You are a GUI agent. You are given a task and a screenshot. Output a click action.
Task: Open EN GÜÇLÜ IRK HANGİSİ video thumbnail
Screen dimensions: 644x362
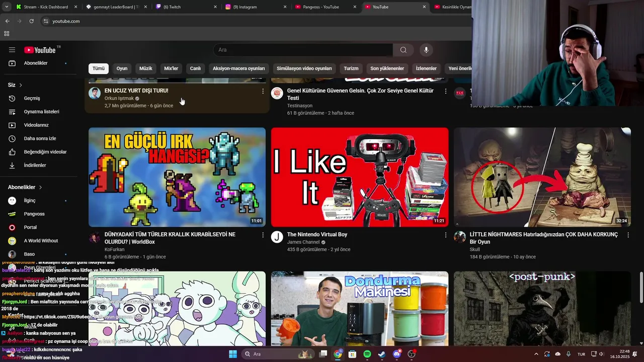coord(177,177)
